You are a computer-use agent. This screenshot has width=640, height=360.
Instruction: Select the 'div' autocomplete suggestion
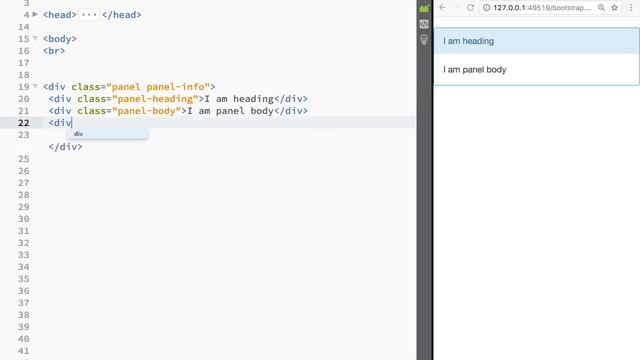108,134
